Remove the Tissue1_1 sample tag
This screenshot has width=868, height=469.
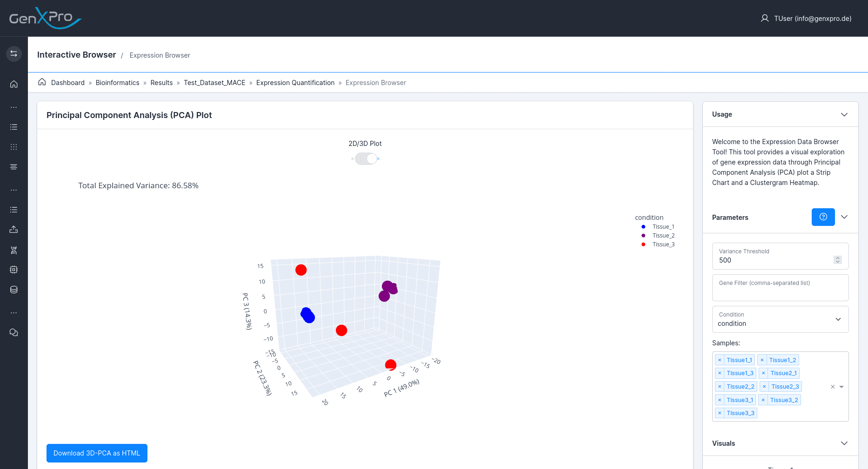tap(720, 360)
